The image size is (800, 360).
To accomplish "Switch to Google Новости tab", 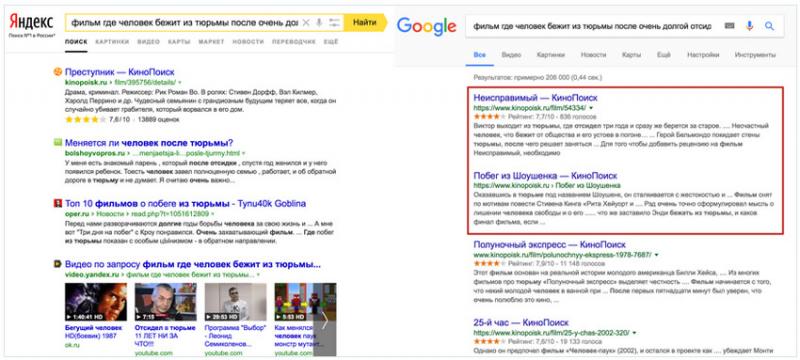I will point(593,55).
